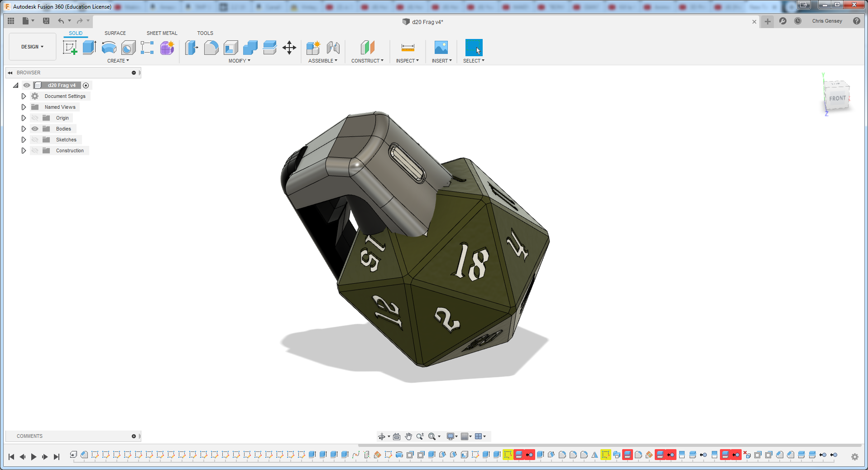Select the Joint tool under ASSEMBLE
Screen dimensions: 868x470
coord(334,47)
